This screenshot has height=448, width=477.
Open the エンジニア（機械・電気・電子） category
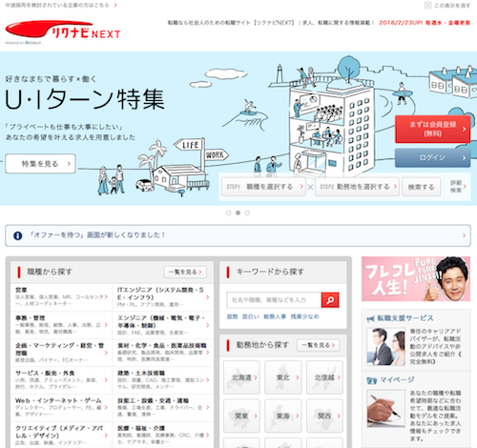point(163,325)
